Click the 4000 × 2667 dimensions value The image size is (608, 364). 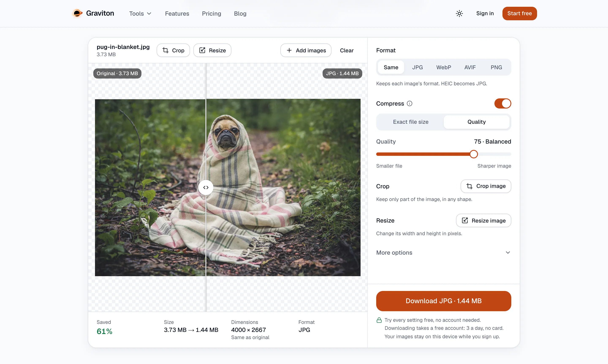tap(248, 330)
